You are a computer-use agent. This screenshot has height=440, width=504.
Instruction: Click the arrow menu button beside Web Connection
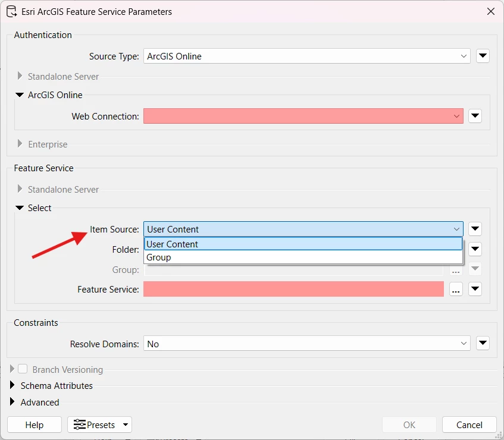[x=475, y=116]
